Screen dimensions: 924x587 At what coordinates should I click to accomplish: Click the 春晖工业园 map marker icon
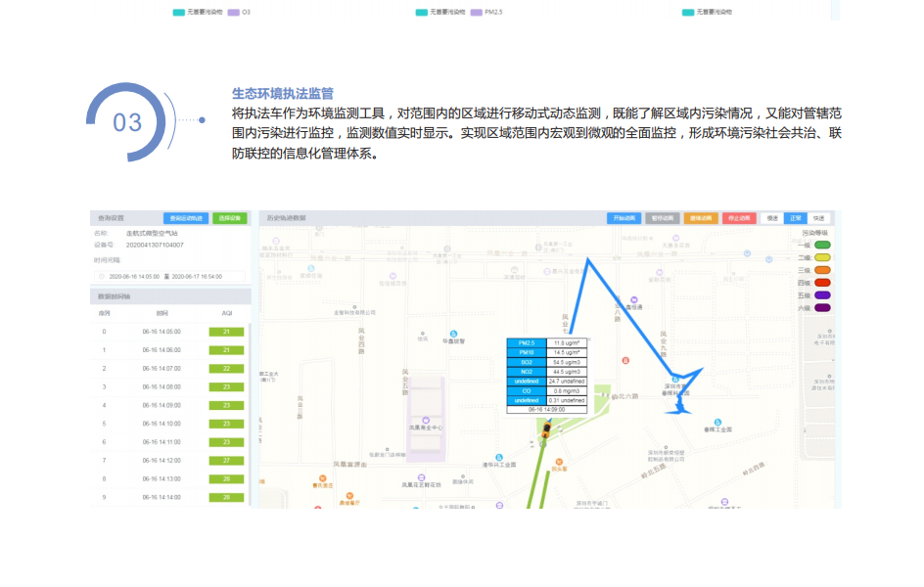pyautogui.click(x=717, y=422)
